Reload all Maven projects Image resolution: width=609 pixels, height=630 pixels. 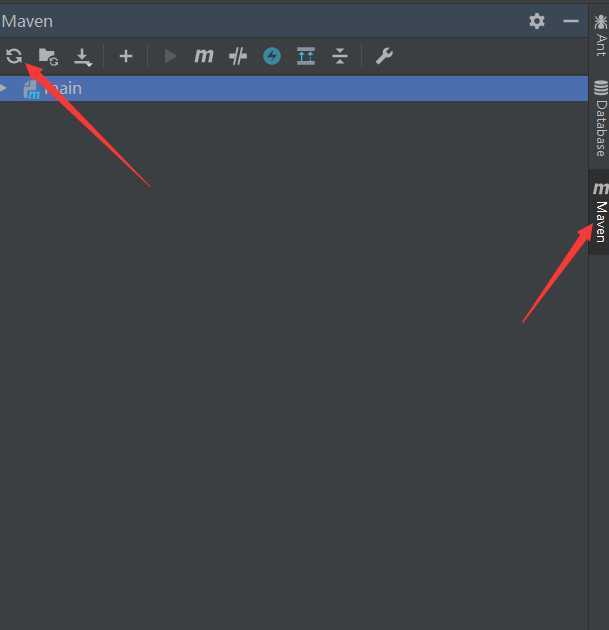click(14, 56)
